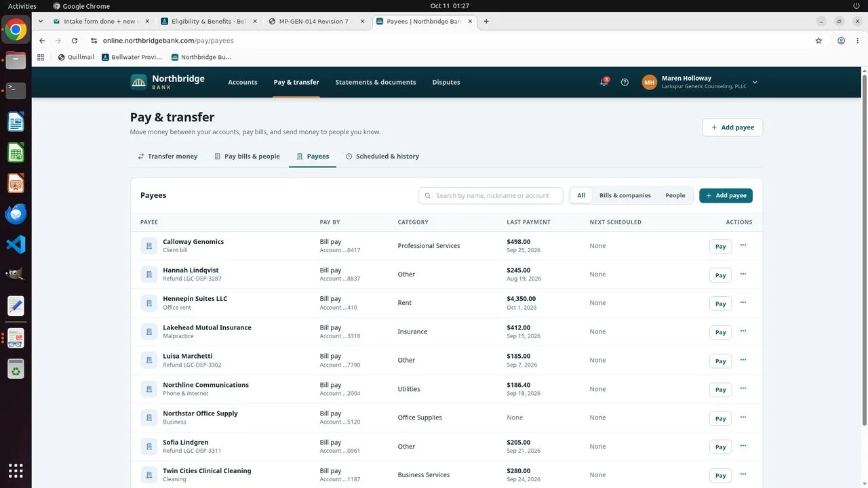Open the notifications bell icon
The width and height of the screenshot is (868, 488).
point(604,82)
